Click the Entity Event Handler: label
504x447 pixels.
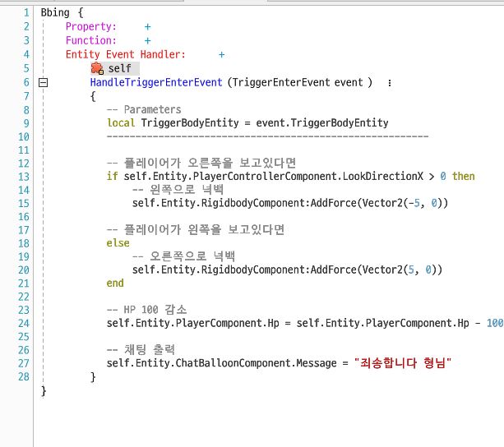coord(126,54)
